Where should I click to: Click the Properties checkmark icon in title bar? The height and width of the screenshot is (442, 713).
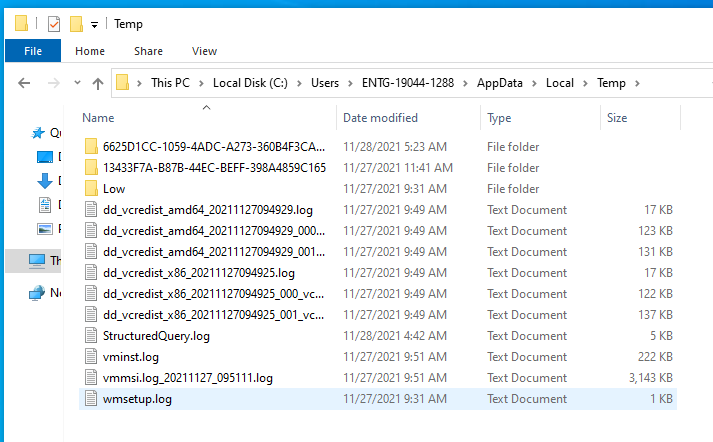(x=54, y=24)
